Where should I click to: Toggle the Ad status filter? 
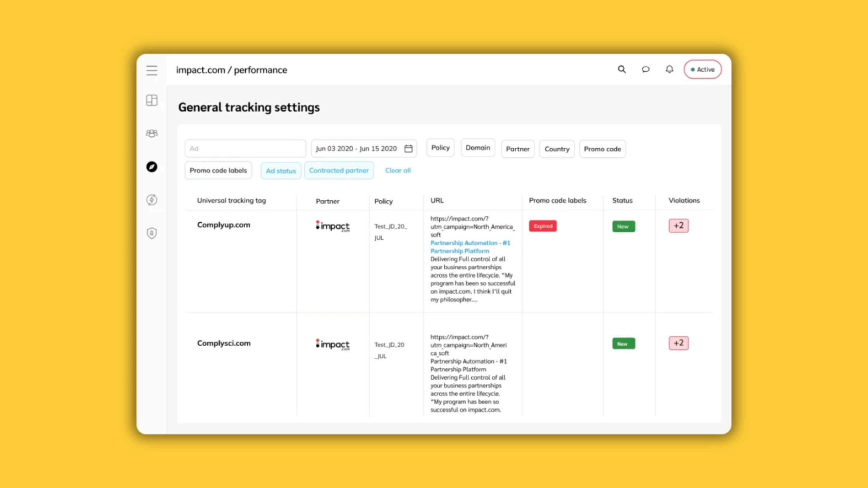tap(281, 170)
